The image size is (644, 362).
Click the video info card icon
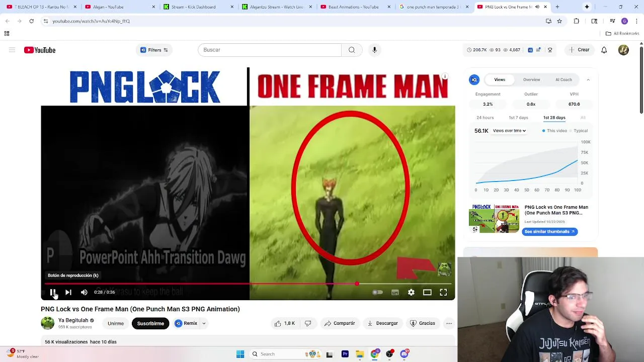pos(445,77)
